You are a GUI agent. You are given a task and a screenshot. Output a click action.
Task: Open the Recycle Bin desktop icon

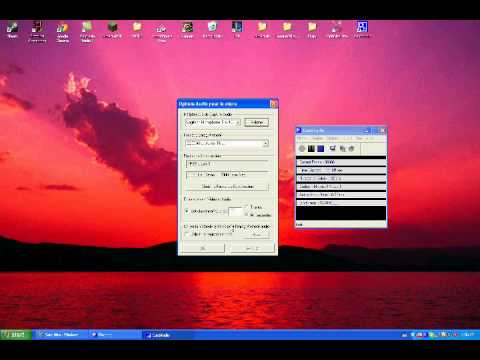click(x=212, y=30)
